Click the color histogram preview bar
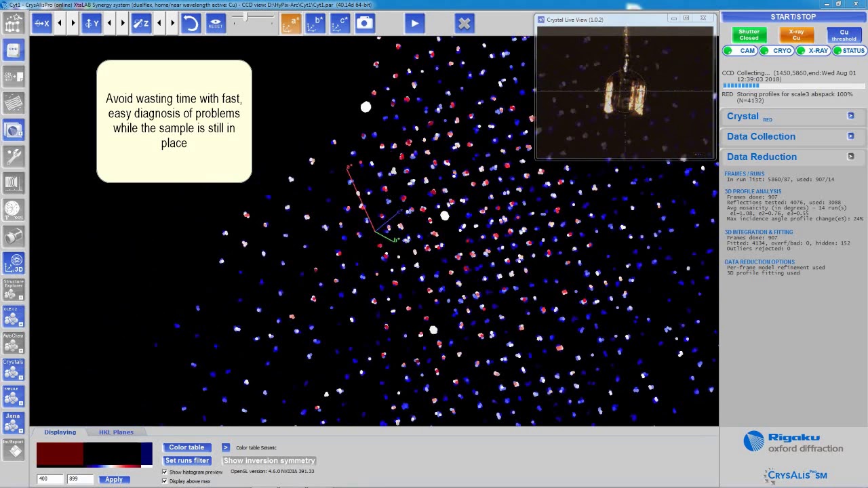The image size is (868, 488). pos(94,455)
